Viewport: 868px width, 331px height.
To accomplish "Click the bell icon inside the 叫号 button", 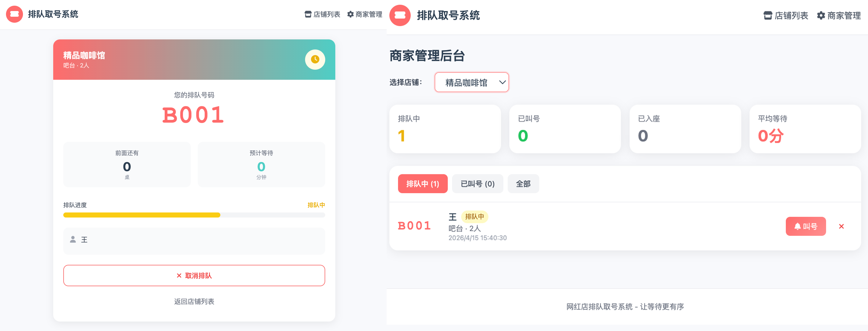I will pyautogui.click(x=797, y=226).
